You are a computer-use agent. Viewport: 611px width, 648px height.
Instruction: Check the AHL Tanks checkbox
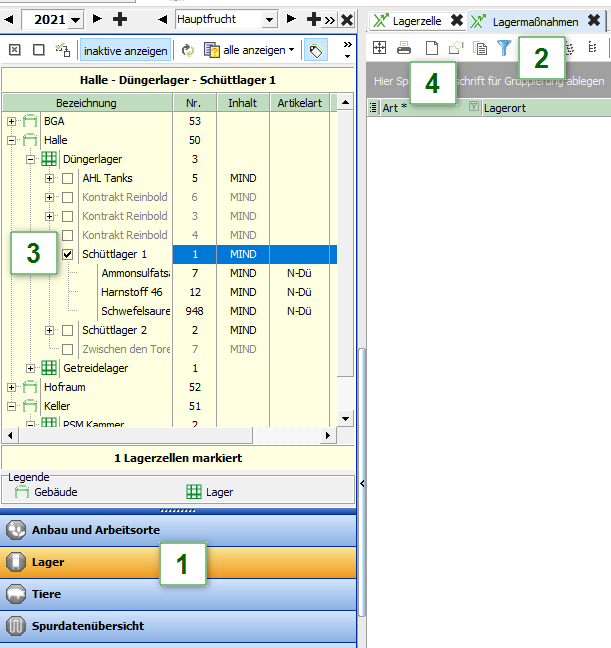[x=67, y=179]
